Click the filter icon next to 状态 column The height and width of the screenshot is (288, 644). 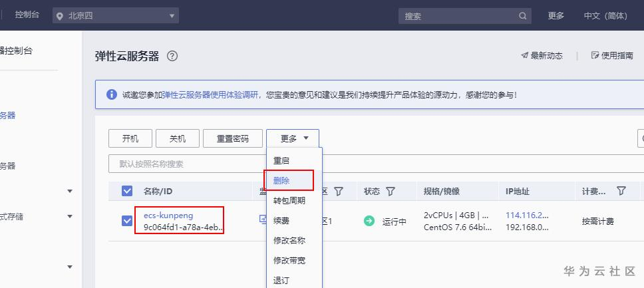(391, 191)
